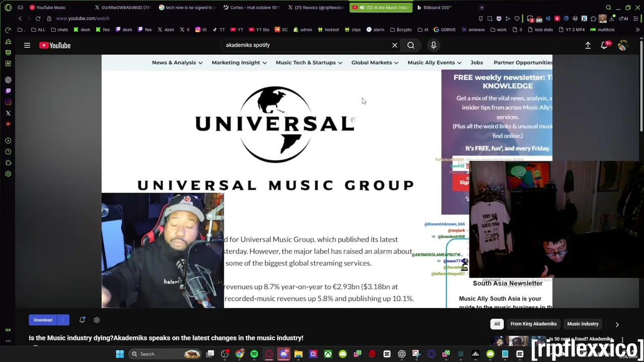Switch to the flexxico X profile tab
Viewport: 644px width, 362px height.
pos(316,8)
